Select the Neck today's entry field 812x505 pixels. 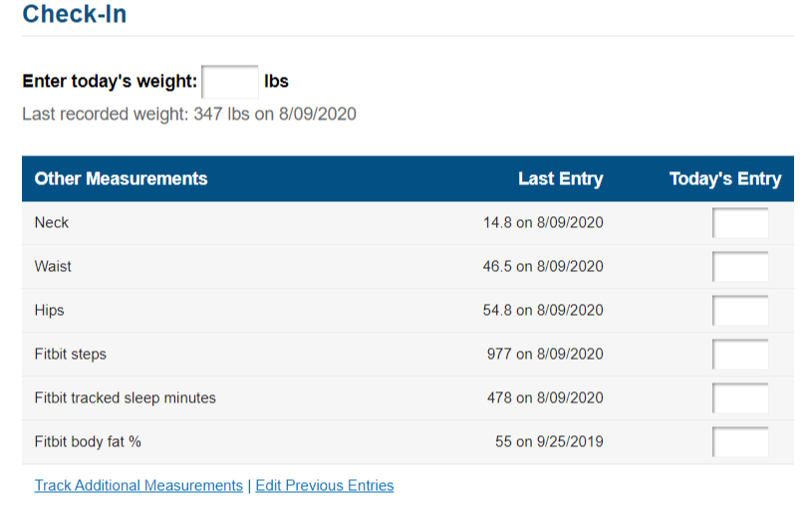740,223
